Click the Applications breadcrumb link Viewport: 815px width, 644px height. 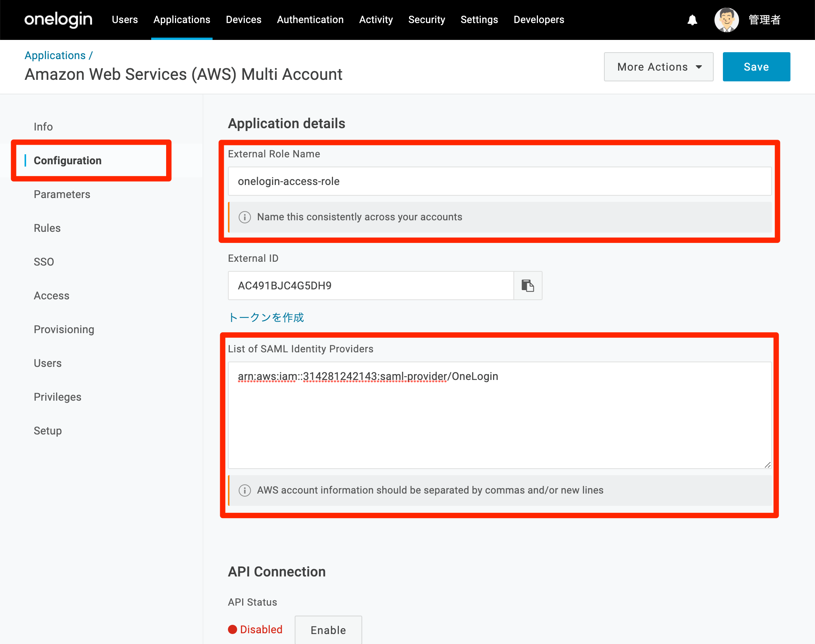coord(55,55)
